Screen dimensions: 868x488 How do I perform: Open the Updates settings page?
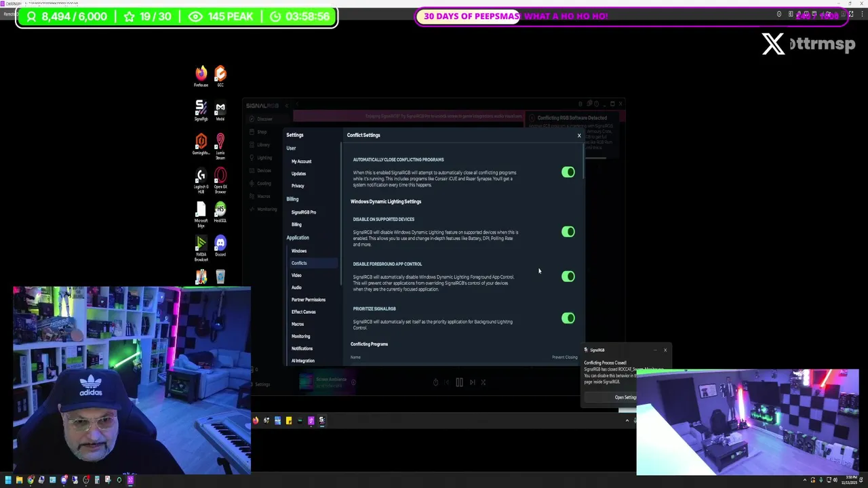pyautogui.click(x=298, y=174)
